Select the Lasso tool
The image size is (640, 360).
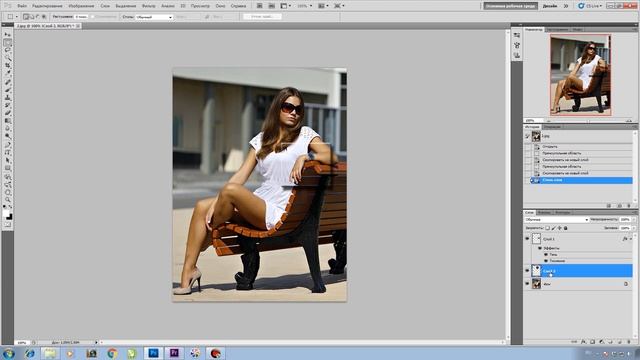(x=8, y=51)
